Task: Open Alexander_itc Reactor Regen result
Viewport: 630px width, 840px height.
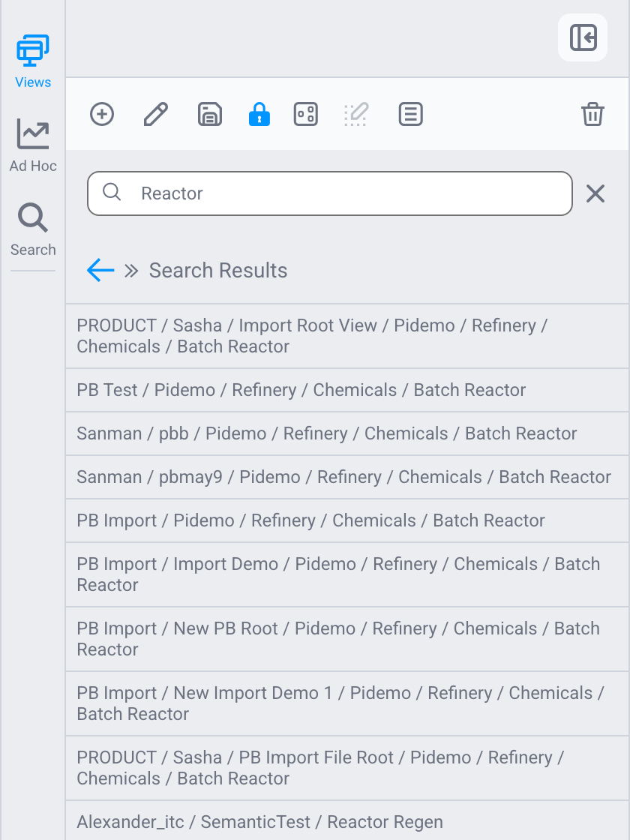Action: coord(347,821)
